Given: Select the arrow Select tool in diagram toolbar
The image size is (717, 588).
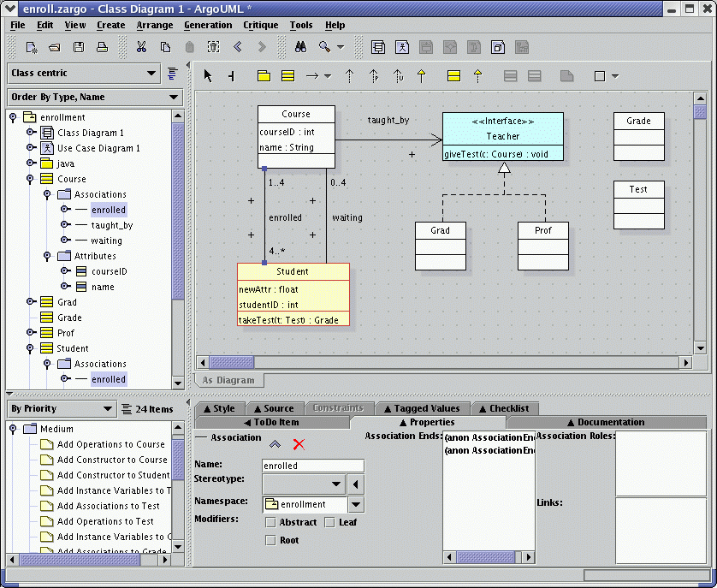Looking at the screenshot, I should point(208,76).
